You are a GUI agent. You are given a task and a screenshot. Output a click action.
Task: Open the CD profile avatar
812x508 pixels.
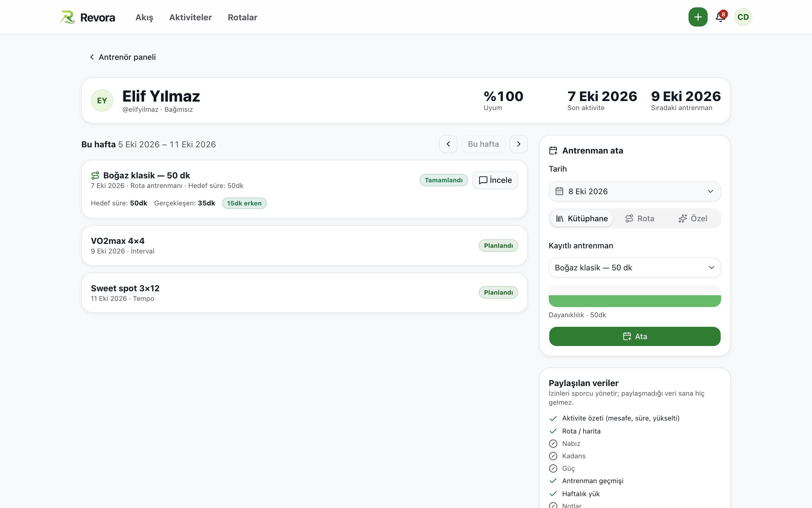[743, 17]
